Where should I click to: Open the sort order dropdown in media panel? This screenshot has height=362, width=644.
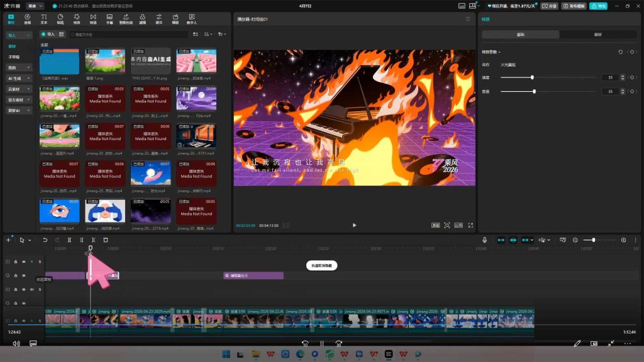208,35
